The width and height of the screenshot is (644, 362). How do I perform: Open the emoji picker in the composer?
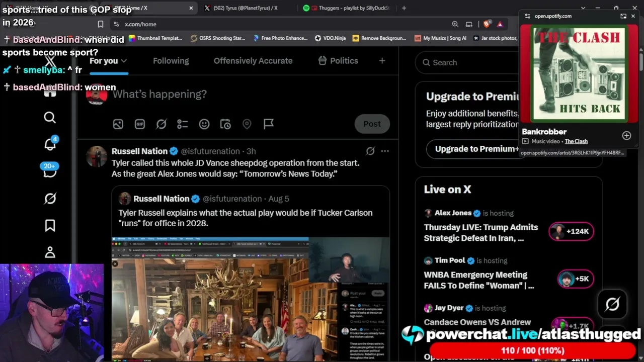tap(204, 124)
